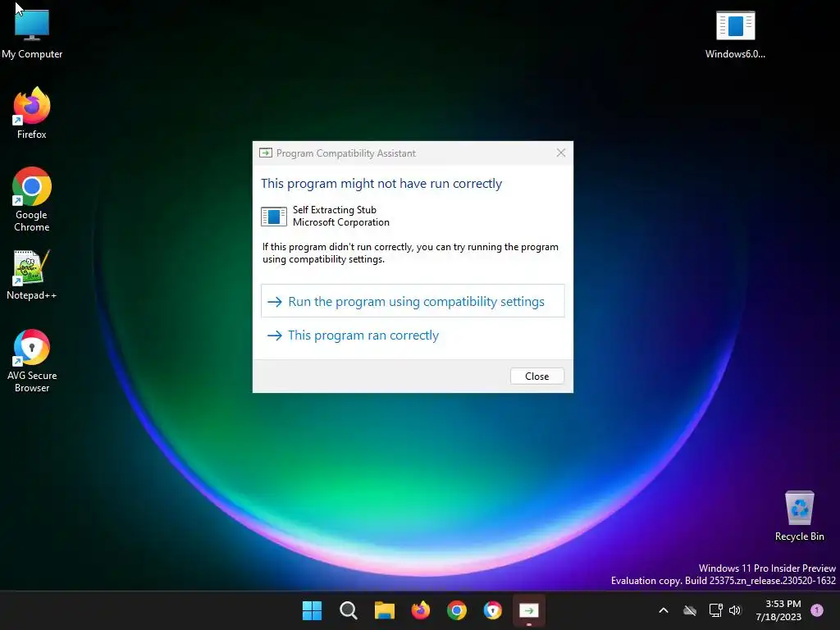The height and width of the screenshot is (630, 840).
Task: Open network status from the tray
Action: 715,610
